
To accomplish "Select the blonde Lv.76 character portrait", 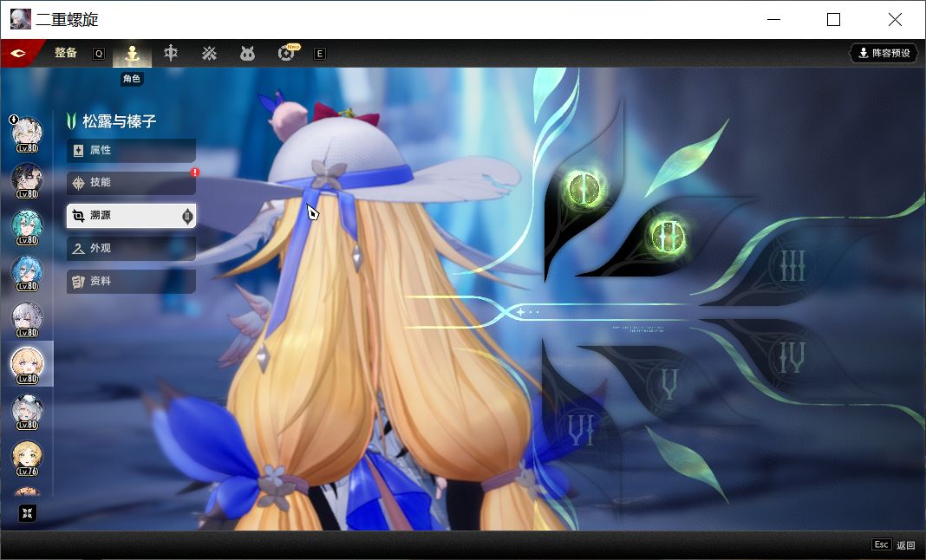I will (x=27, y=459).
